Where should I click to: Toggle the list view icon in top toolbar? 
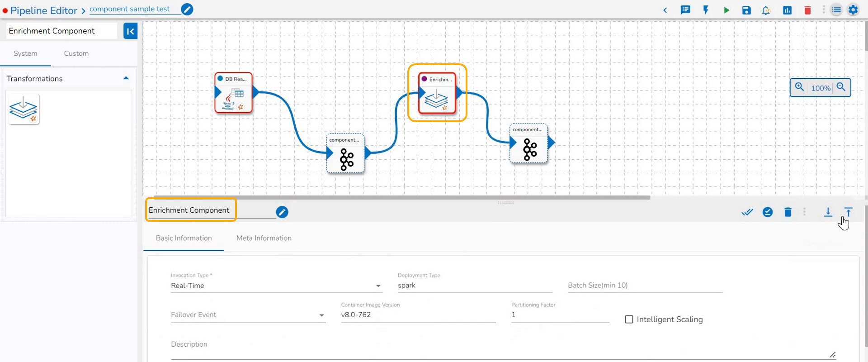click(836, 10)
